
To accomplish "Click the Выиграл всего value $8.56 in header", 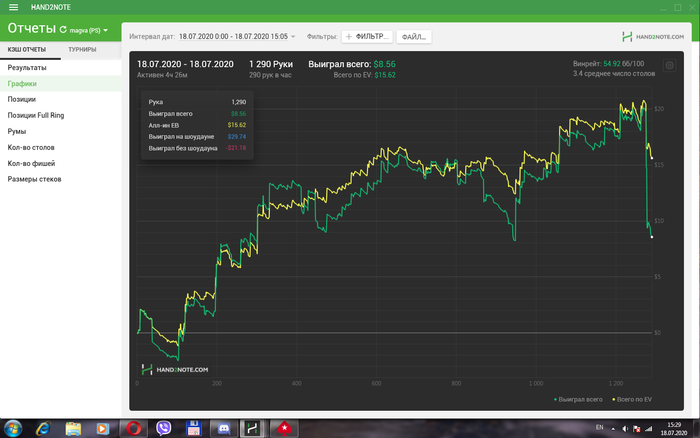I will click(x=384, y=64).
